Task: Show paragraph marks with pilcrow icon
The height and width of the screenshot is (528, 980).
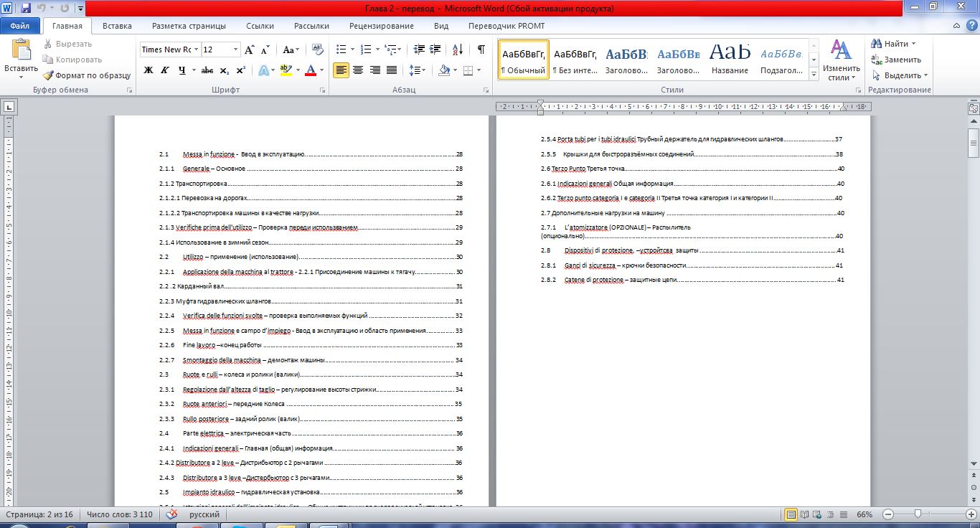Action: 481,49
